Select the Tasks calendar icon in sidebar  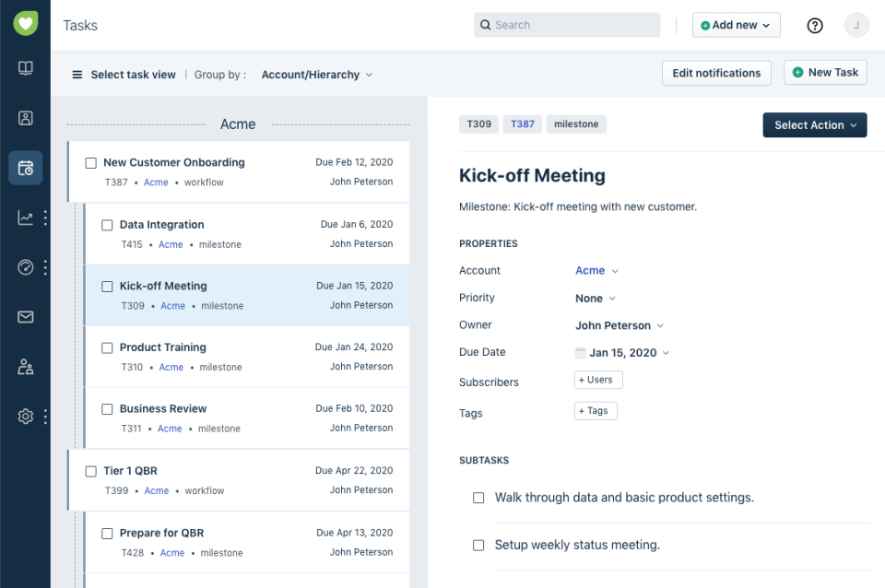25,168
